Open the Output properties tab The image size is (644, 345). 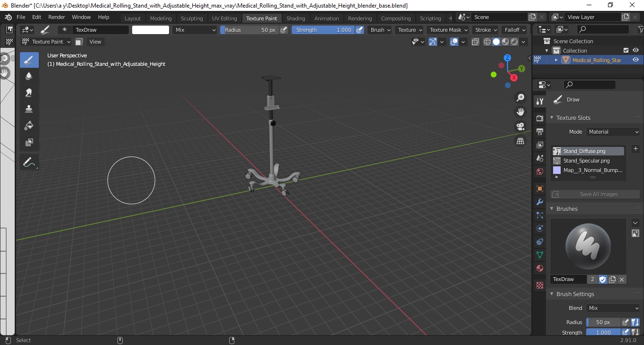coord(539,131)
